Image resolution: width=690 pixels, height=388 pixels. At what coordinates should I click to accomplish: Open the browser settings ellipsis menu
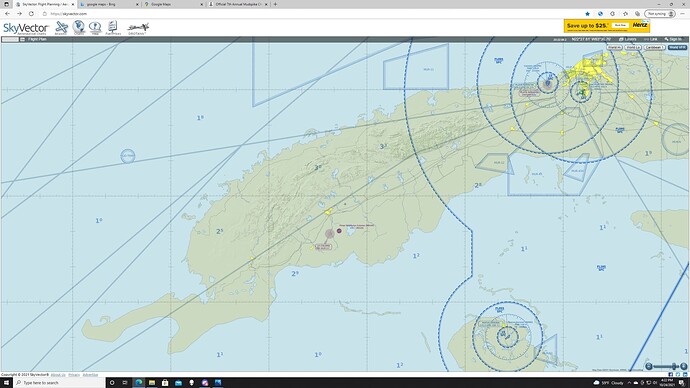(683, 14)
